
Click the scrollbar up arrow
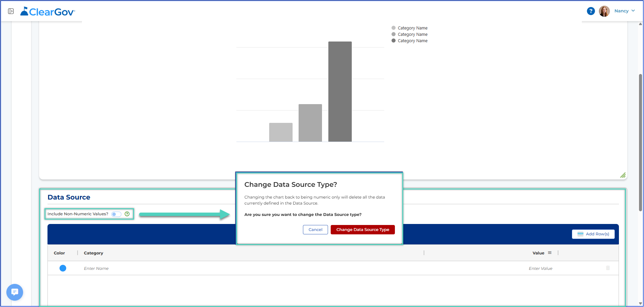click(x=641, y=24)
